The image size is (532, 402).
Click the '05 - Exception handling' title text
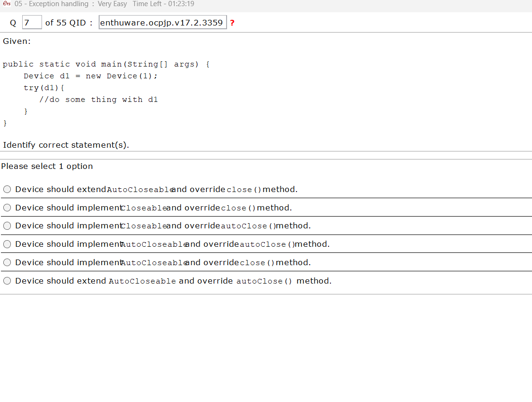pyautogui.click(x=51, y=4)
